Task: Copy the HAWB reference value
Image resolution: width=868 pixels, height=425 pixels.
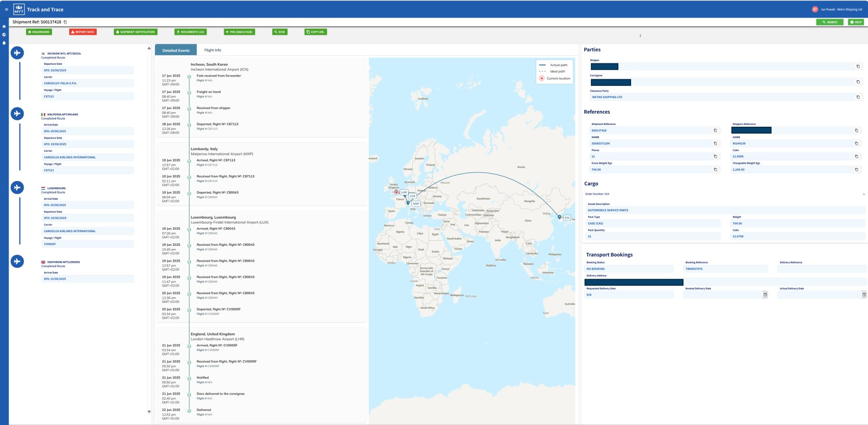Action: (x=856, y=143)
